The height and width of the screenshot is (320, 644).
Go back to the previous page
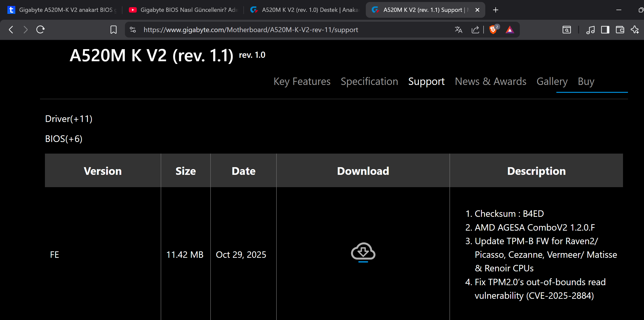[11, 29]
